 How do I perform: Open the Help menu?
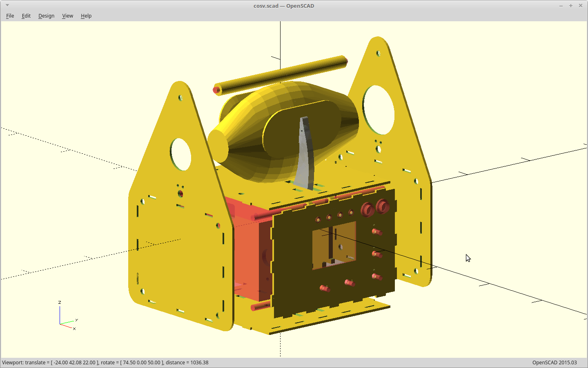(86, 16)
